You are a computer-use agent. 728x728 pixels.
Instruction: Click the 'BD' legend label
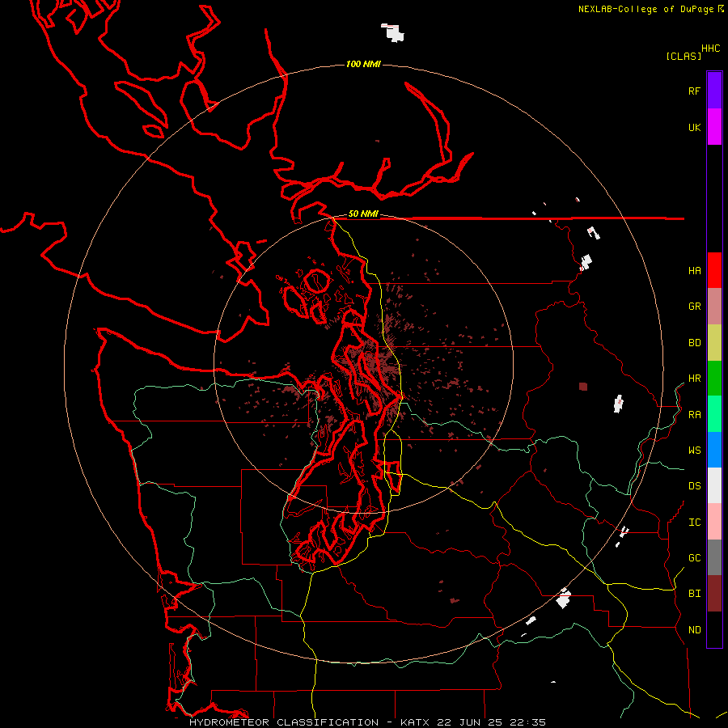(x=694, y=343)
